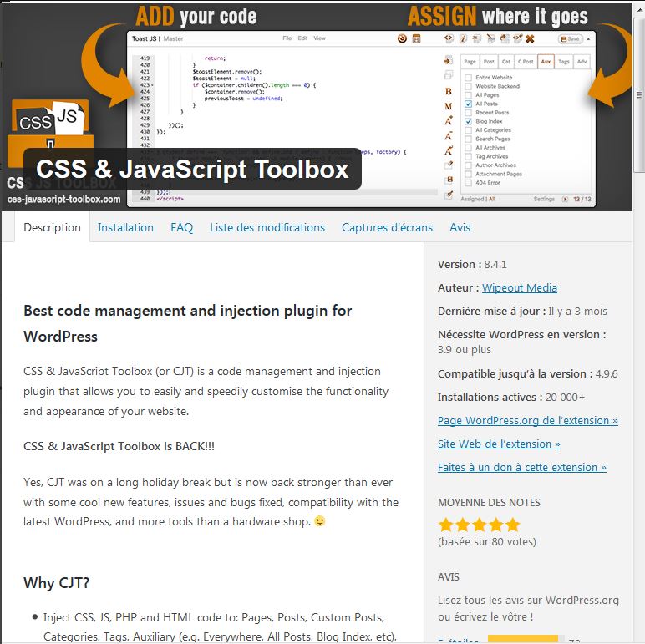The image size is (645, 644).
Task: Select the Aux tab in the banner panel
Action: pyautogui.click(x=546, y=61)
